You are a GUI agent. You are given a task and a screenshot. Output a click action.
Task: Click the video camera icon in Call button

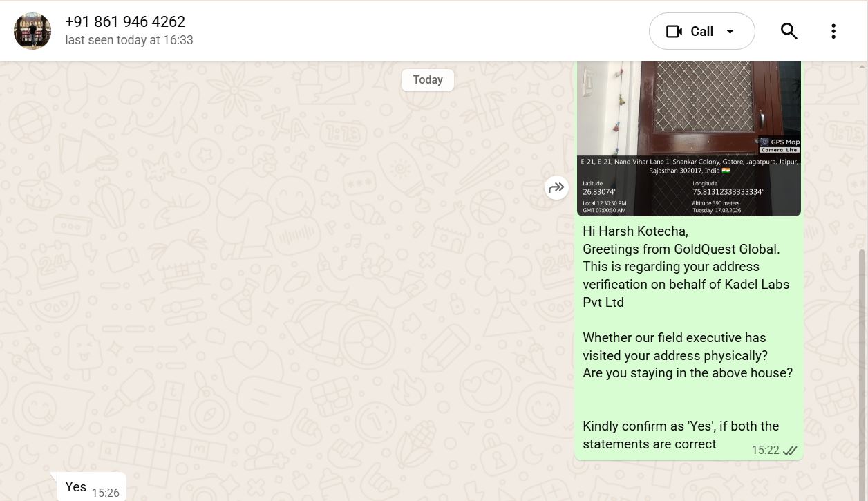pos(674,32)
